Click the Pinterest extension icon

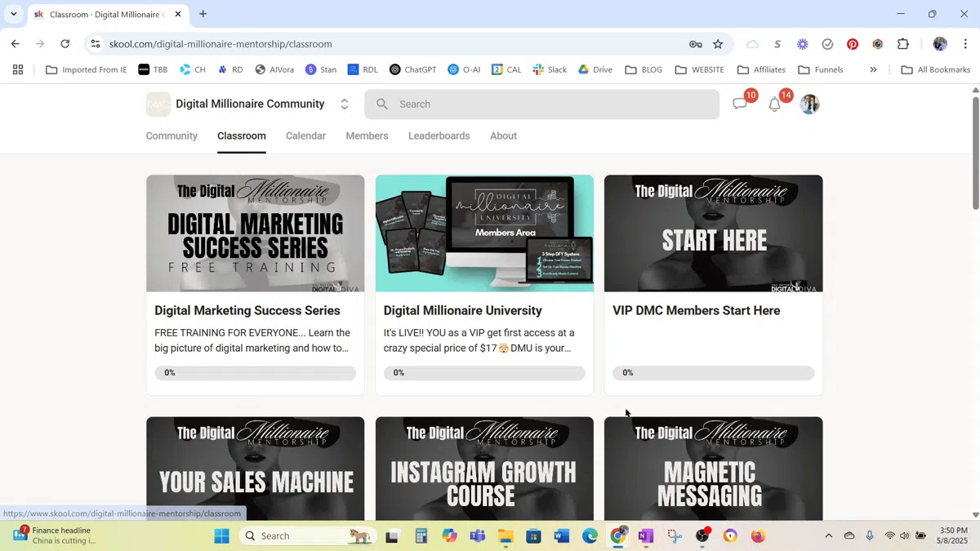853,44
